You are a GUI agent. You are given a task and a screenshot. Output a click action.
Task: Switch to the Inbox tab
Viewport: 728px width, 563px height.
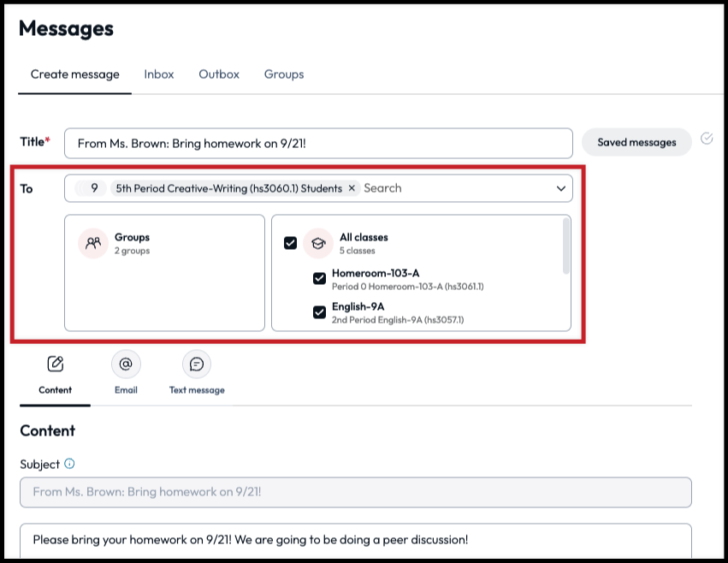[x=159, y=74]
